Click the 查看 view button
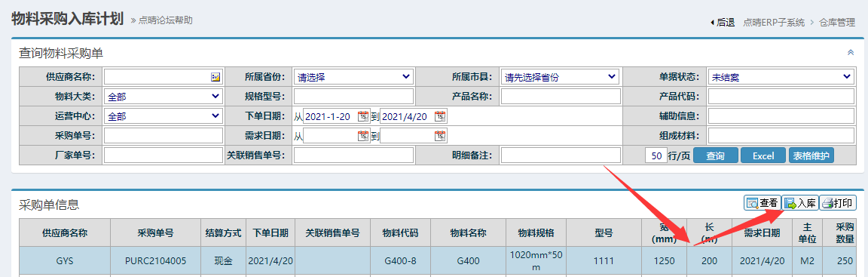Screen dimensions: 868x277 point(762,203)
